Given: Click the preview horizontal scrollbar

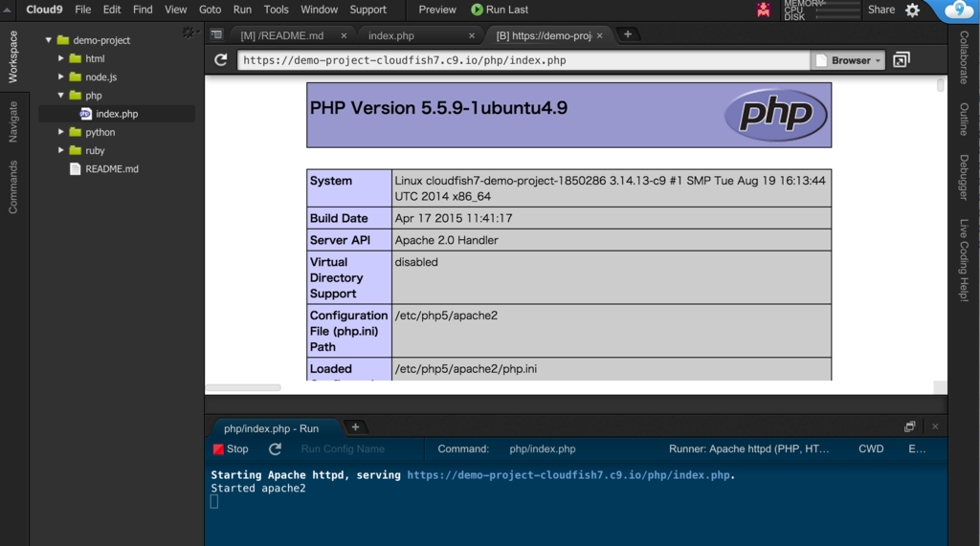Looking at the screenshot, I should pyautogui.click(x=243, y=387).
